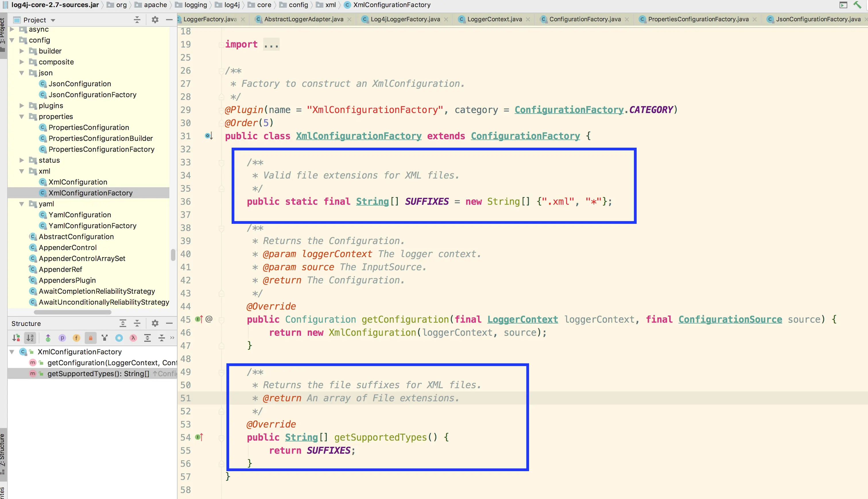The height and width of the screenshot is (499, 868).
Task: Click the overrides gutter icon on line 45
Action: (x=199, y=319)
